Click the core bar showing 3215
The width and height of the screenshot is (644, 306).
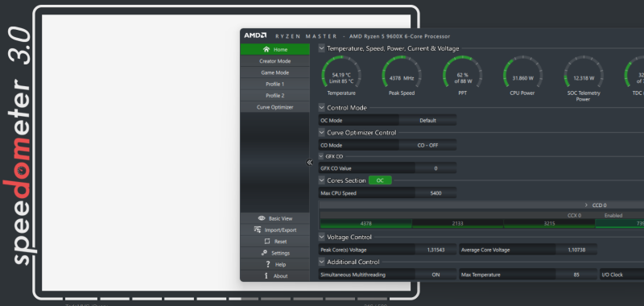coord(549,223)
